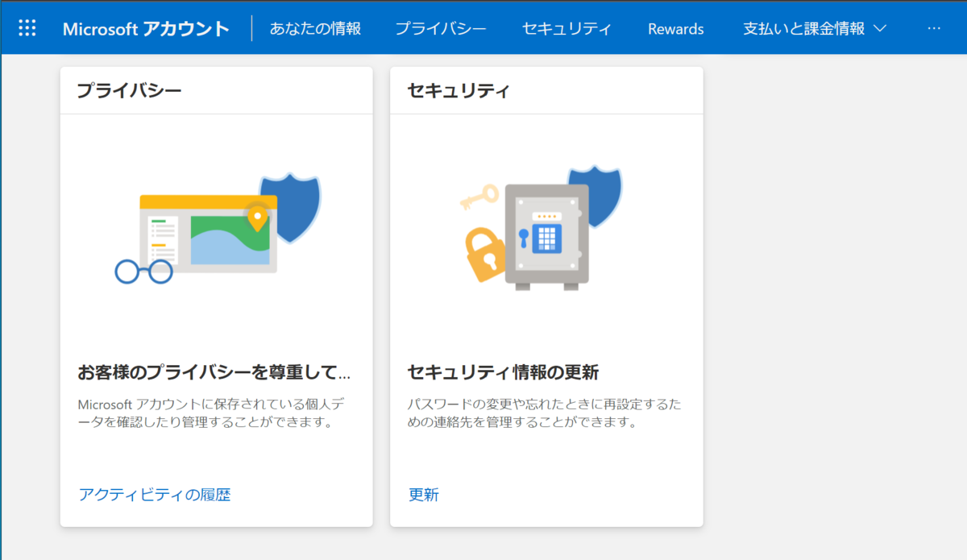The height and width of the screenshot is (560, 967).
Task: Open the セキュリティ navigation item
Action: tap(567, 28)
